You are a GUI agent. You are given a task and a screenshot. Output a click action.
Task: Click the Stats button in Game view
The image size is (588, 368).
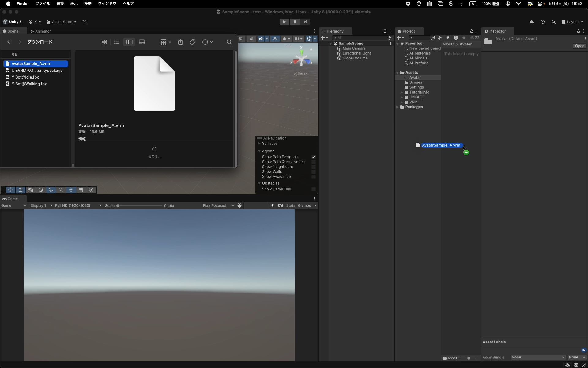pyautogui.click(x=291, y=205)
